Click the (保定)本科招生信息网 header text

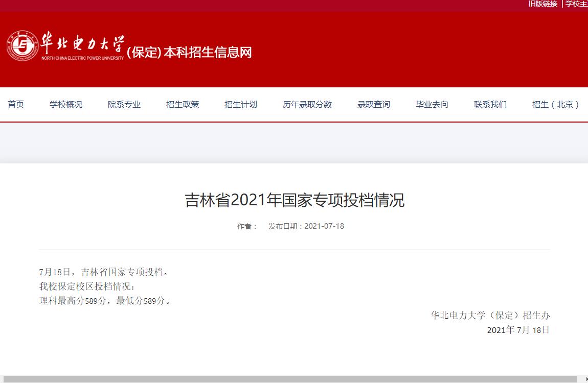point(189,52)
